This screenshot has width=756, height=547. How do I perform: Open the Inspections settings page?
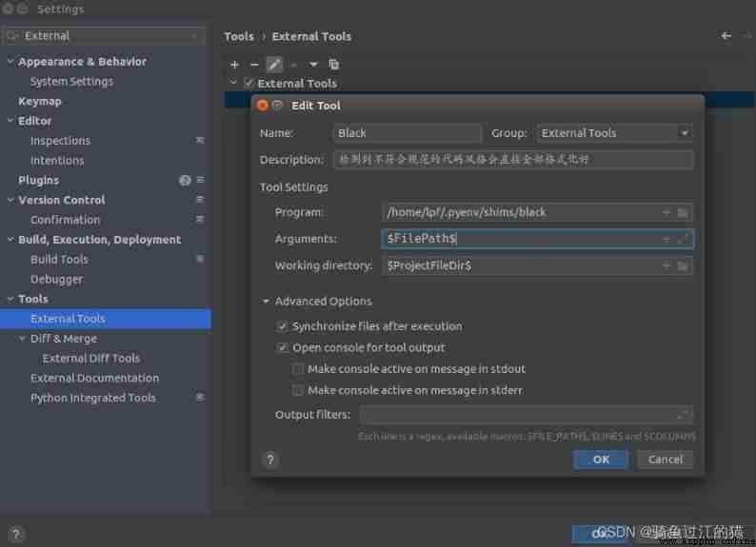(x=60, y=141)
